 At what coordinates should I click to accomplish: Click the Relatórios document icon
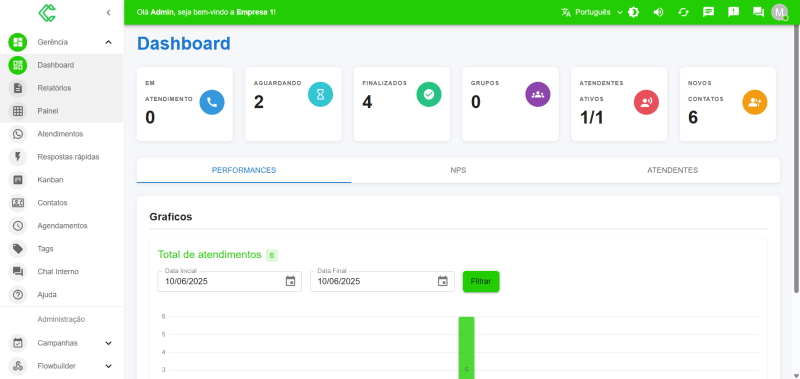18,88
